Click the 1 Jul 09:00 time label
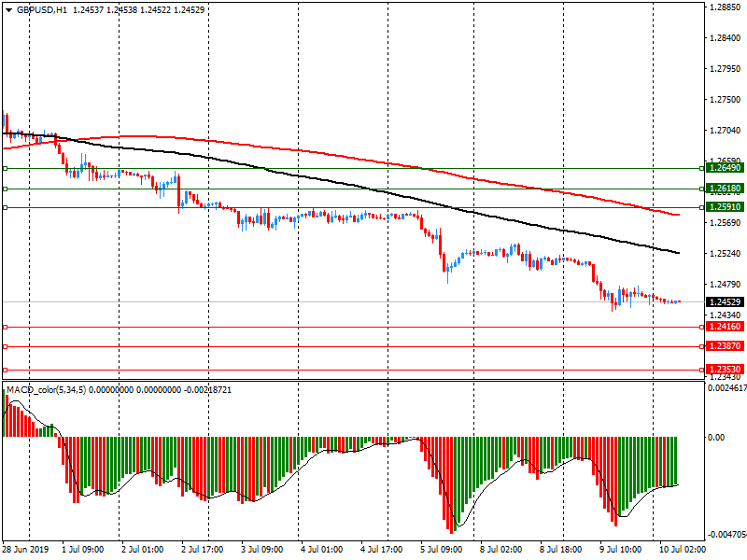The height and width of the screenshot is (560, 747). click(83, 549)
